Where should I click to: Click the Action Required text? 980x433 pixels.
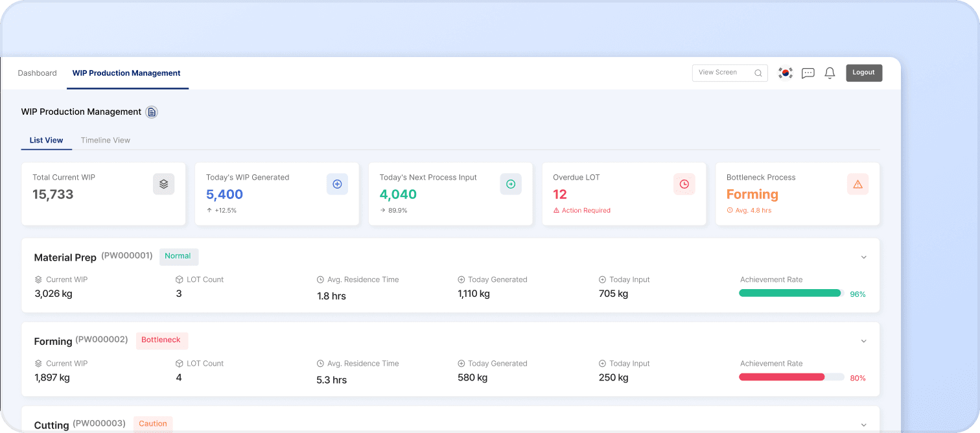pyautogui.click(x=587, y=211)
